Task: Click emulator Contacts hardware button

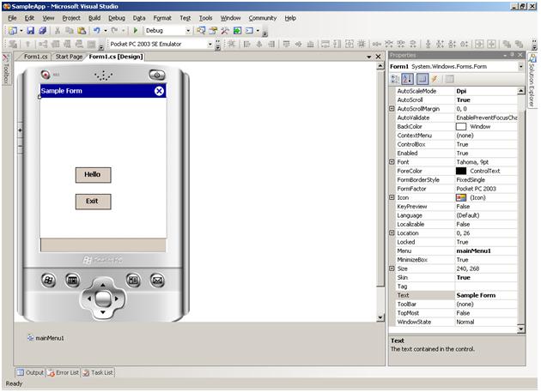Action: [133, 280]
